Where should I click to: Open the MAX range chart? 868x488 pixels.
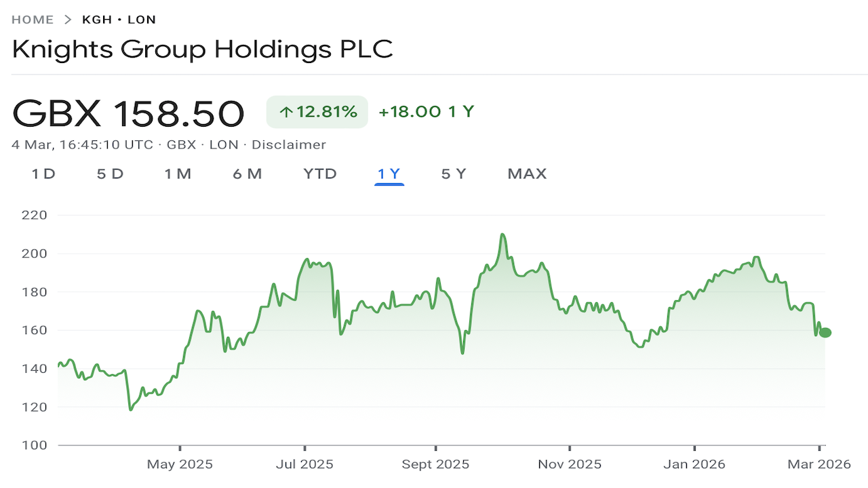(527, 174)
